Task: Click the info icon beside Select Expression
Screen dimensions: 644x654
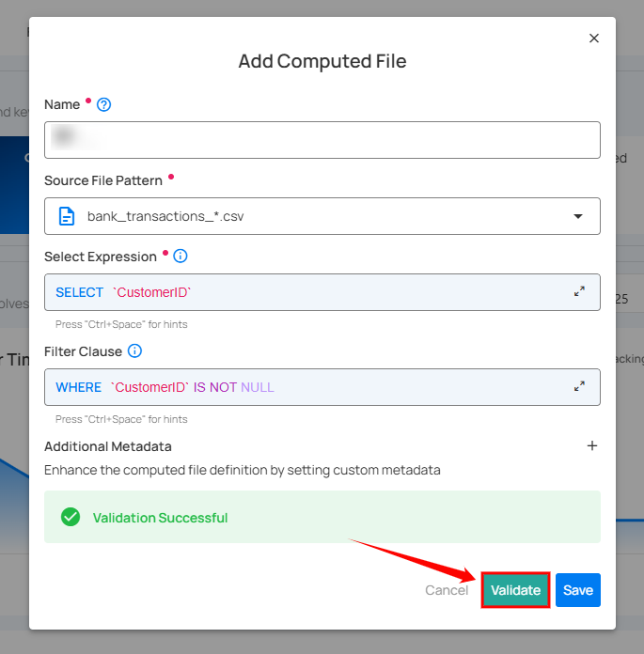Action: [181, 257]
